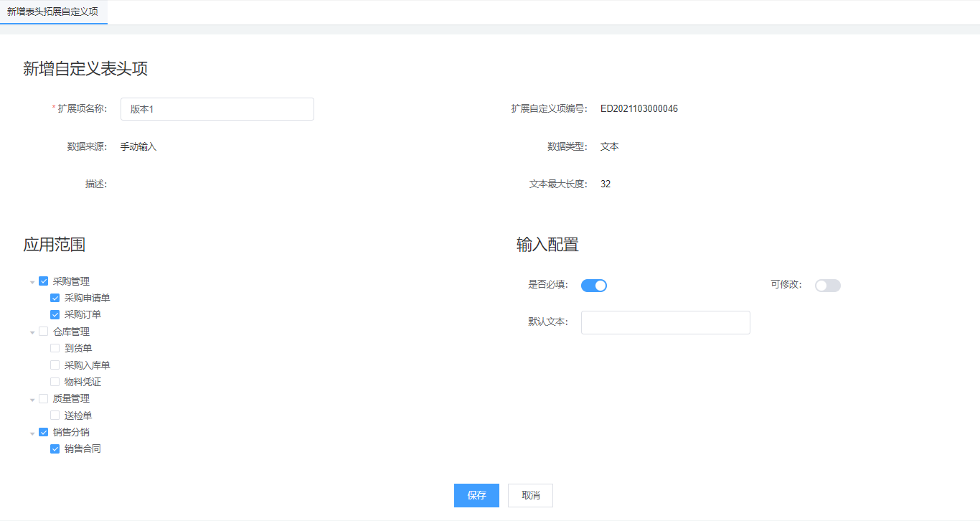Enable the 到货单 checkbox
Viewport: 980px width, 521px height.
pyautogui.click(x=55, y=348)
